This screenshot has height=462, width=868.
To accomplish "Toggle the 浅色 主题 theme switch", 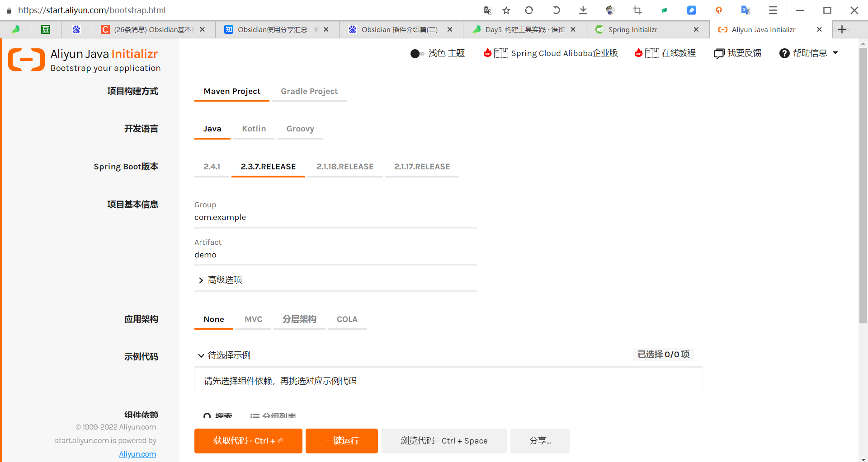I will [x=417, y=53].
